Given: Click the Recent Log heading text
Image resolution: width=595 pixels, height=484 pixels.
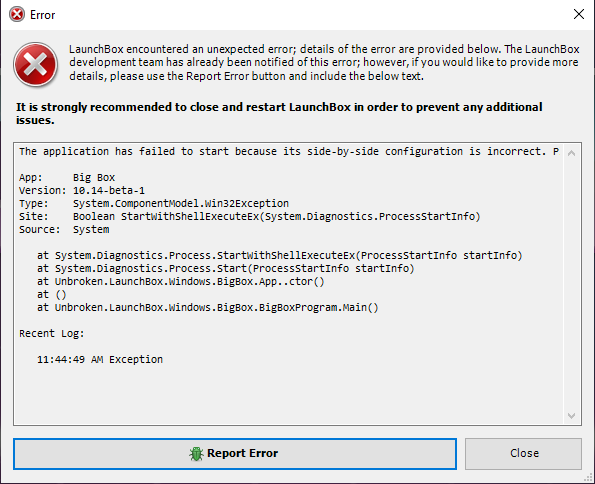Looking at the screenshot, I should (52, 334).
